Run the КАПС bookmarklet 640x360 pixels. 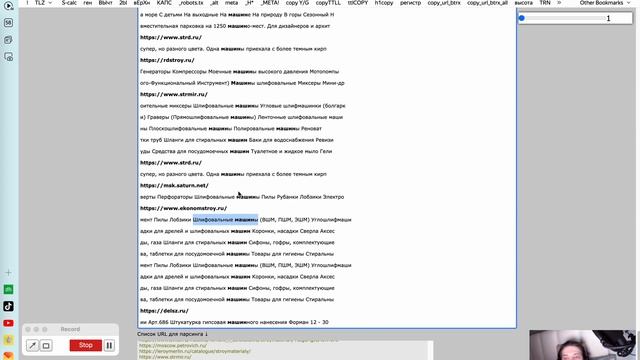164,2
